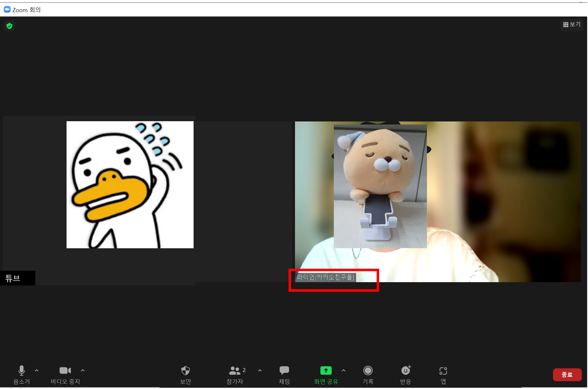Start recording with 기록 button
Image resolution: width=588 pixels, height=389 pixels.
tap(368, 375)
